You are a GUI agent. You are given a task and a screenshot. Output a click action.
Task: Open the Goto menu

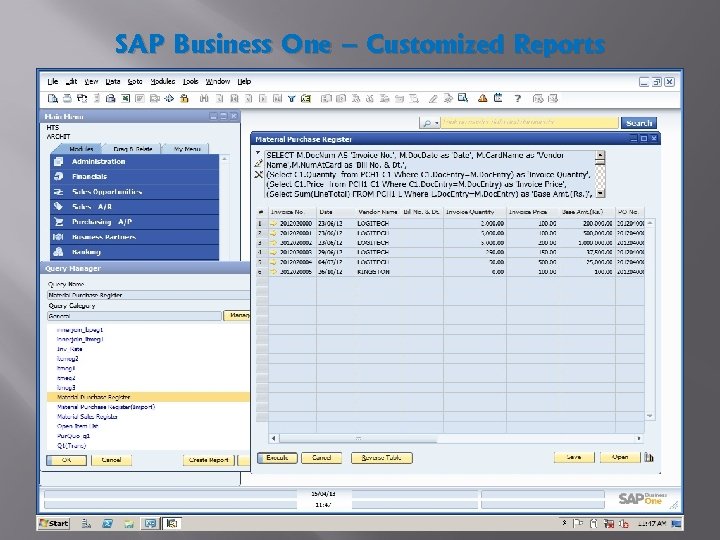(135, 81)
